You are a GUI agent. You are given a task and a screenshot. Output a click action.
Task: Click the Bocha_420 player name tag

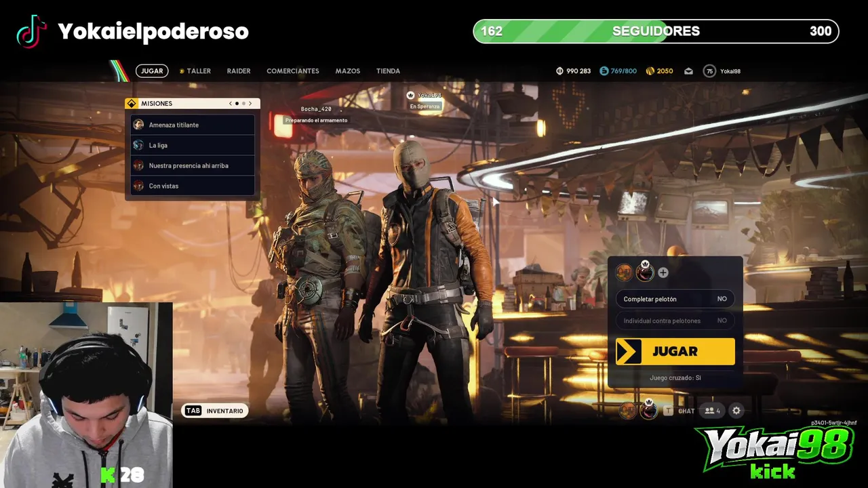tap(316, 109)
